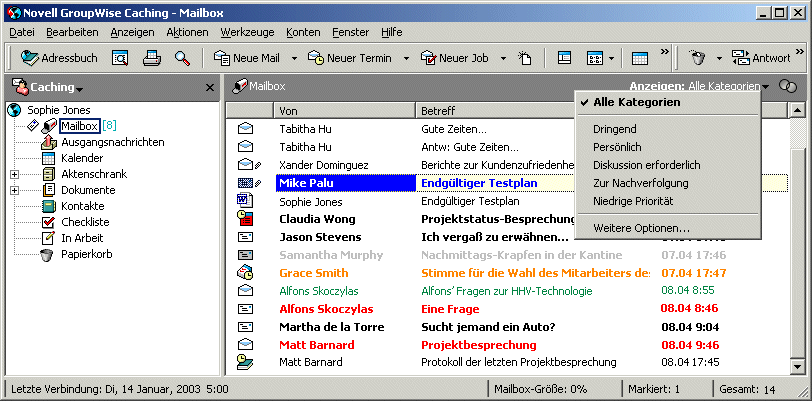The height and width of the screenshot is (401, 812).
Task: Open dropdown arrow next to Neuer Job
Action: point(503,59)
